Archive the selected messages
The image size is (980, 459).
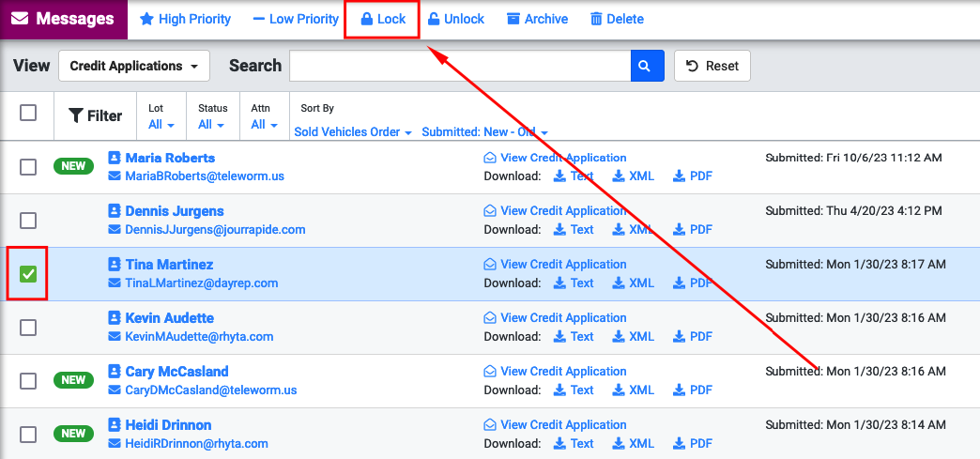pyautogui.click(x=537, y=20)
